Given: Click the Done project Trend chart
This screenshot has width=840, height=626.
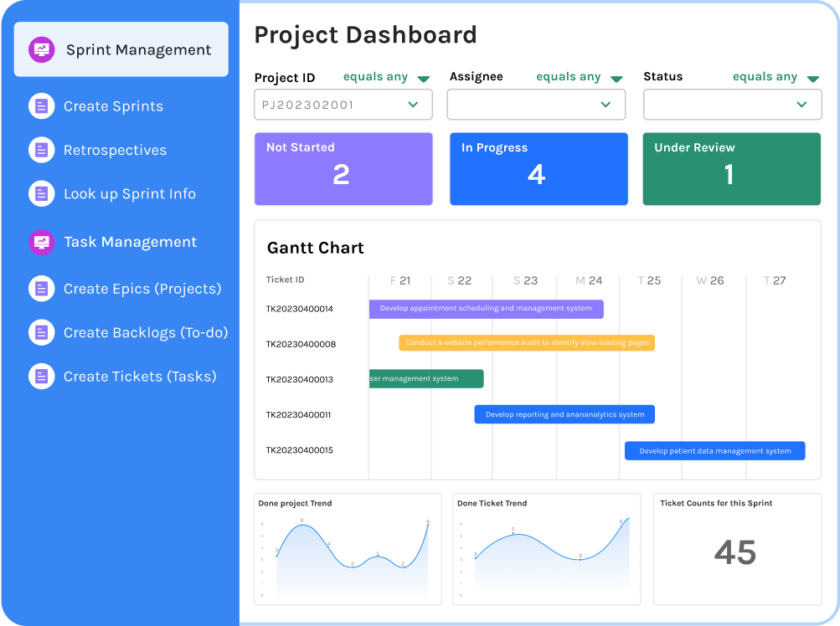Looking at the screenshot, I should (x=348, y=549).
